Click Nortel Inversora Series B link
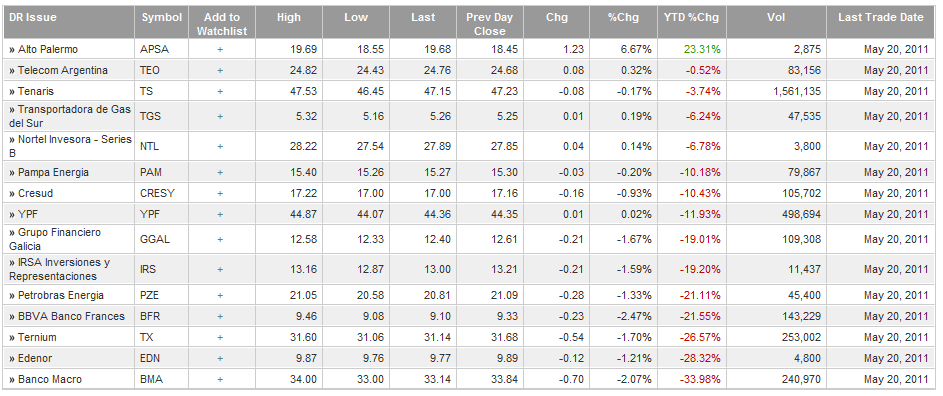This screenshot has height=396, width=943. pos(70,146)
